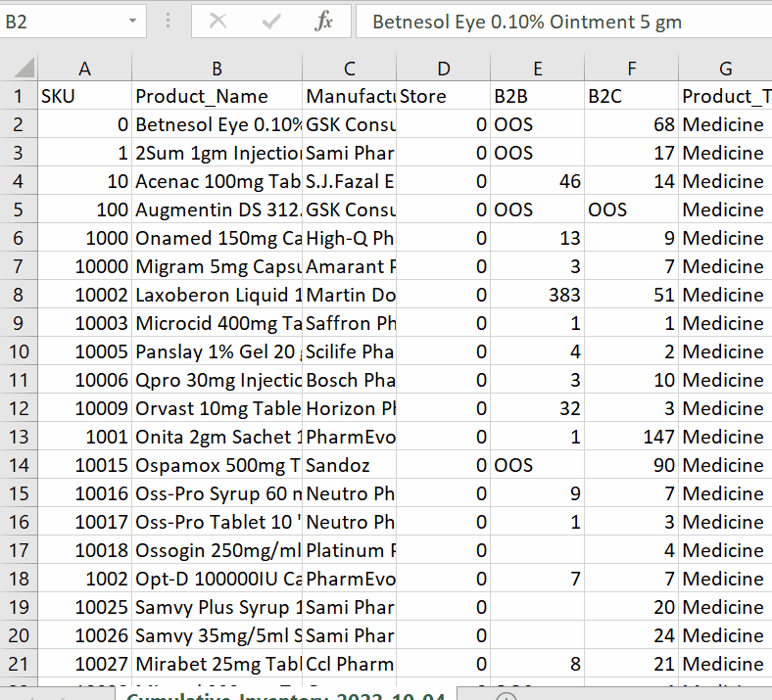
Task: Select column C header
Action: coord(349,69)
